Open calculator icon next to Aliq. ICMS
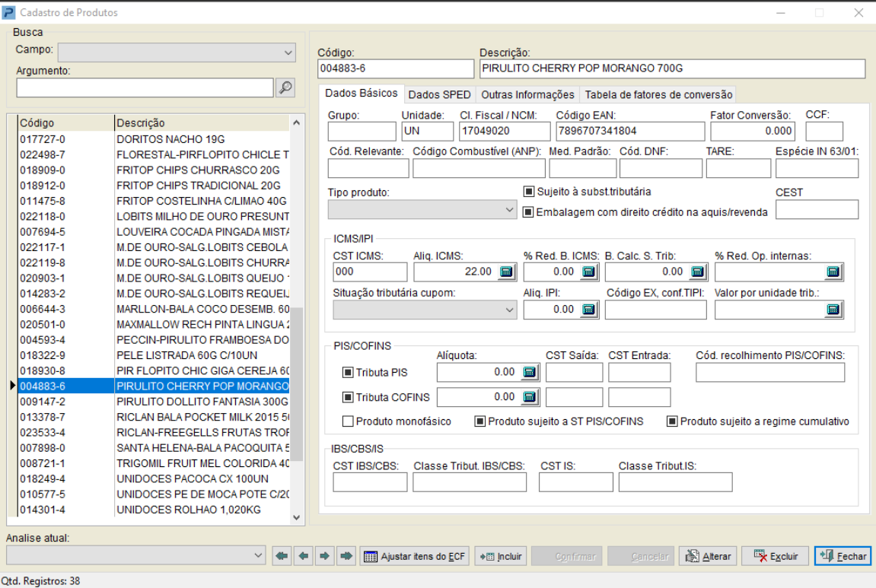This screenshot has height=588, width=876. 506,272
